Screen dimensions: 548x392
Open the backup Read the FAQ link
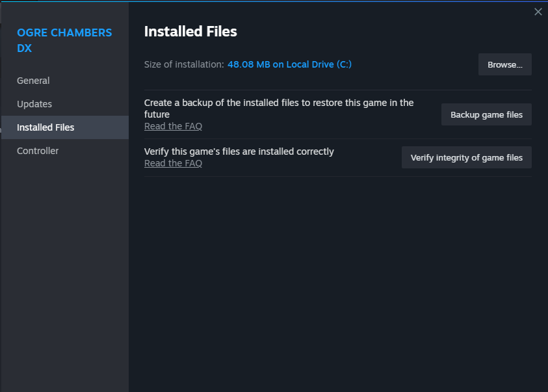coord(173,126)
